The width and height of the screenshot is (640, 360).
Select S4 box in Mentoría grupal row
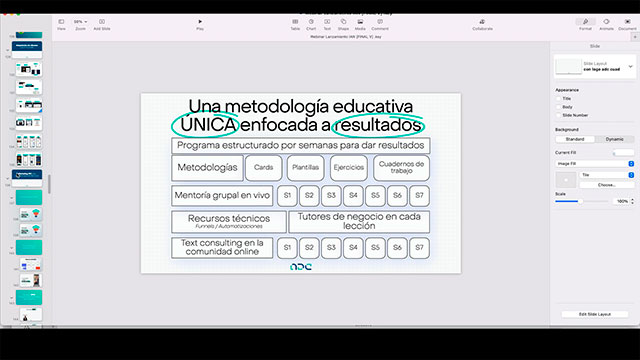(x=353, y=196)
